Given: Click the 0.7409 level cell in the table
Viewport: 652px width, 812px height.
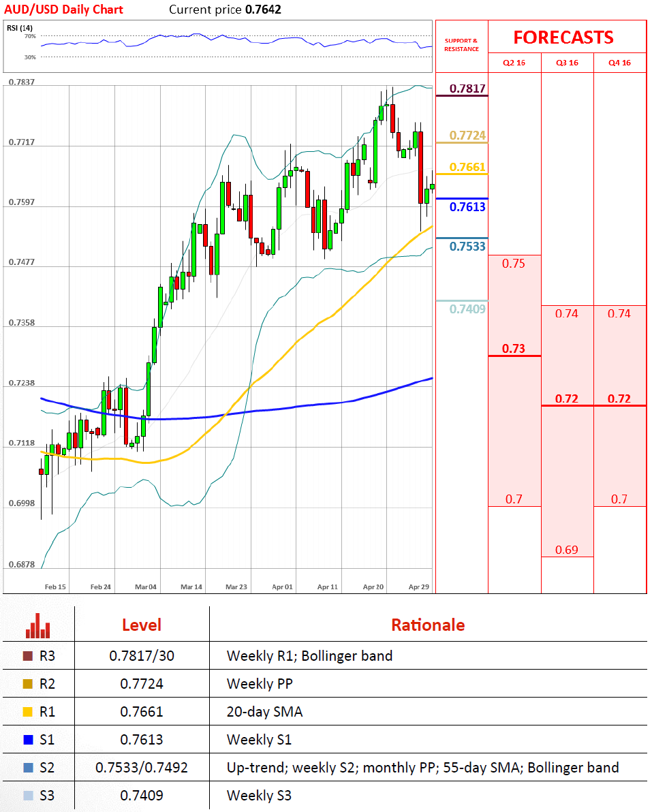Looking at the screenshot, I should click(x=142, y=796).
